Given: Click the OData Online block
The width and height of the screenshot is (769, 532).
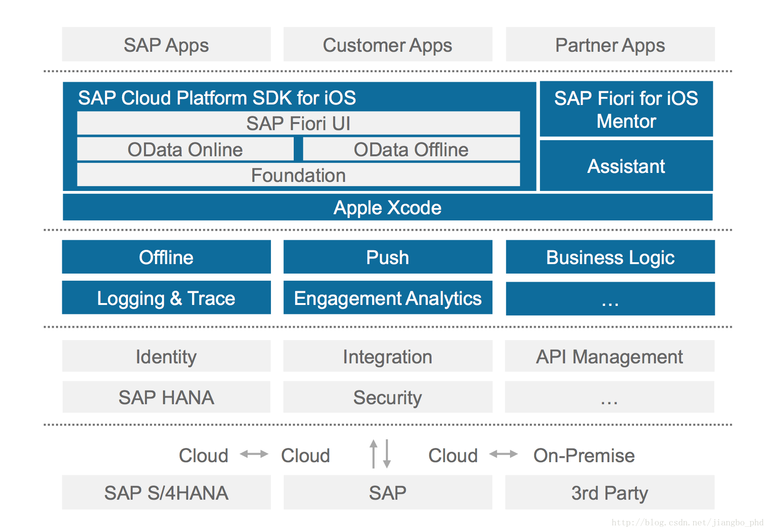Looking at the screenshot, I should tap(185, 149).
